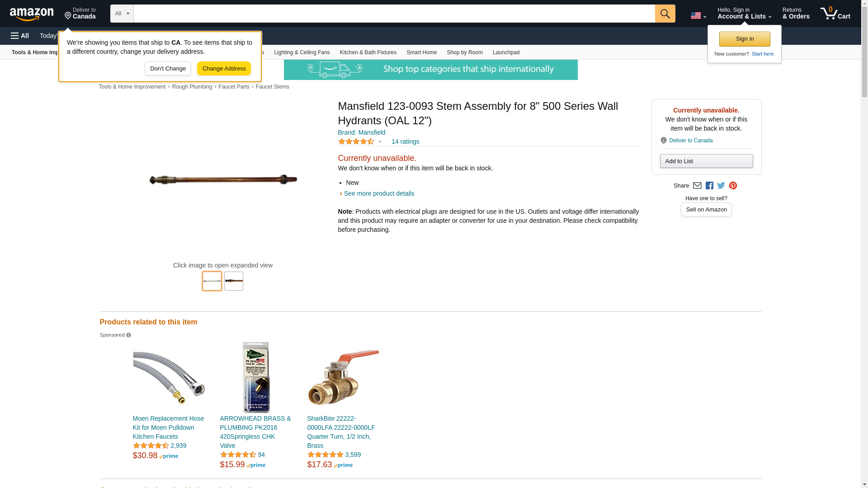Viewport: 868px width, 488px height.
Task: Open Shop by Room menu item
Action: pyautogui.click(x=464, y=52)
